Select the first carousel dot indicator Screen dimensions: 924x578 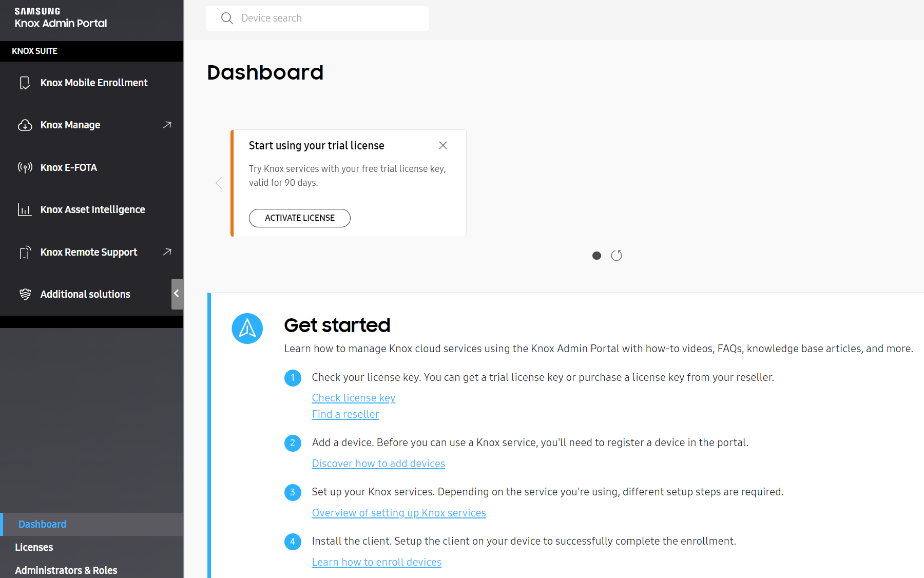coord(596,256)
